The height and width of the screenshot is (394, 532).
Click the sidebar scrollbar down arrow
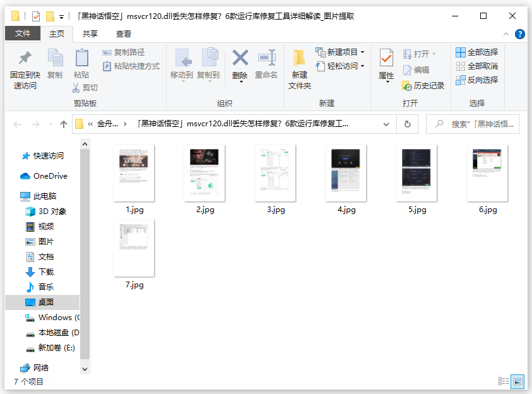click(x=85, y=369)
